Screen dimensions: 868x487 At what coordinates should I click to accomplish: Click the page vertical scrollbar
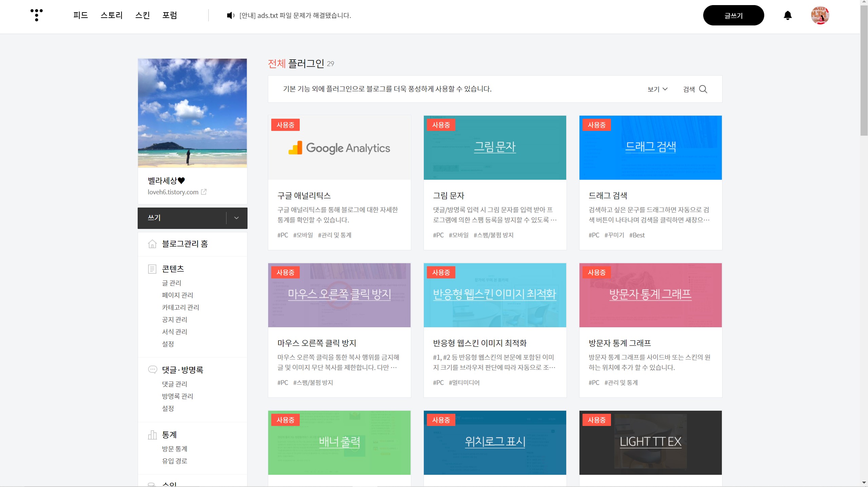pyautogui.click(x=864, y=71)
